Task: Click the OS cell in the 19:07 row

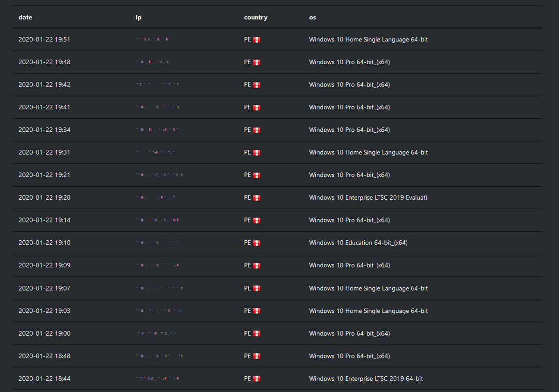Action: (368, 288)
